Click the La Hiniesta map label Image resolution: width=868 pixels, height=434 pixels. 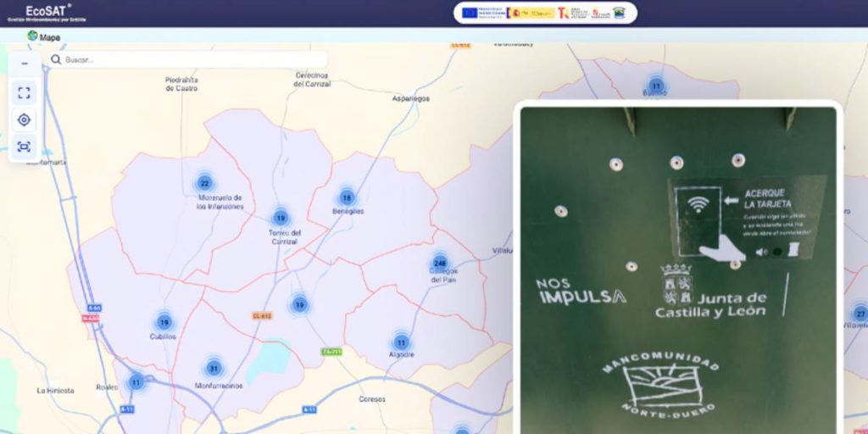pyautogui.click(x=55, y=391)
